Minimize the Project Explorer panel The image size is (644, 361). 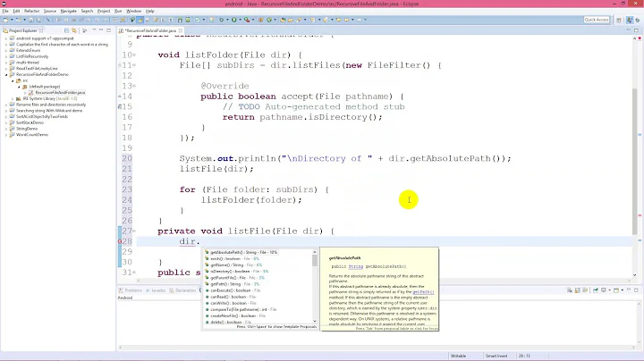[101, 30]
